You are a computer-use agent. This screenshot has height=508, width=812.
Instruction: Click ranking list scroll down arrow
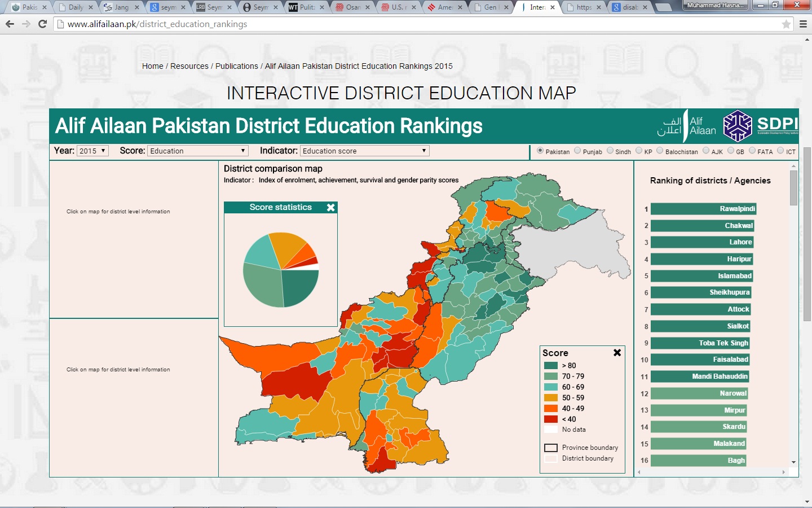[x=793, y=462]
